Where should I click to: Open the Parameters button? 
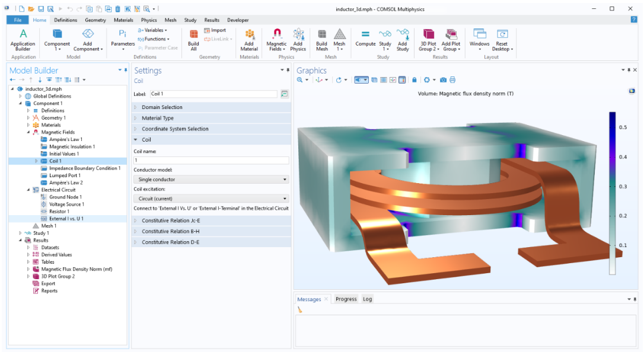[x=122, y=40]
